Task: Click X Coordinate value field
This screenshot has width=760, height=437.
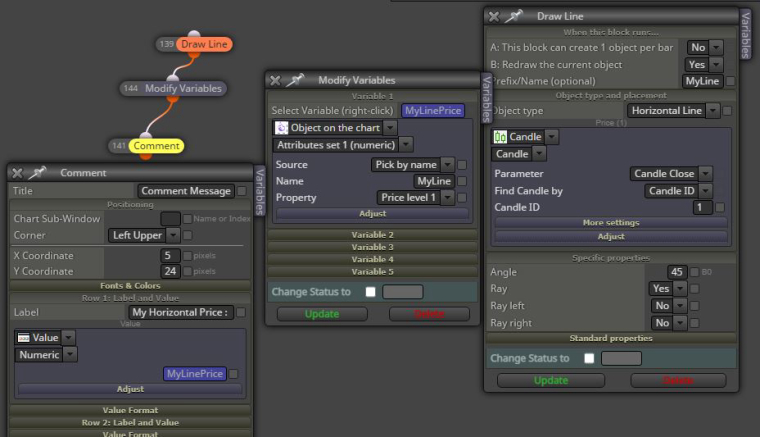Action: [x=170, y=255]
